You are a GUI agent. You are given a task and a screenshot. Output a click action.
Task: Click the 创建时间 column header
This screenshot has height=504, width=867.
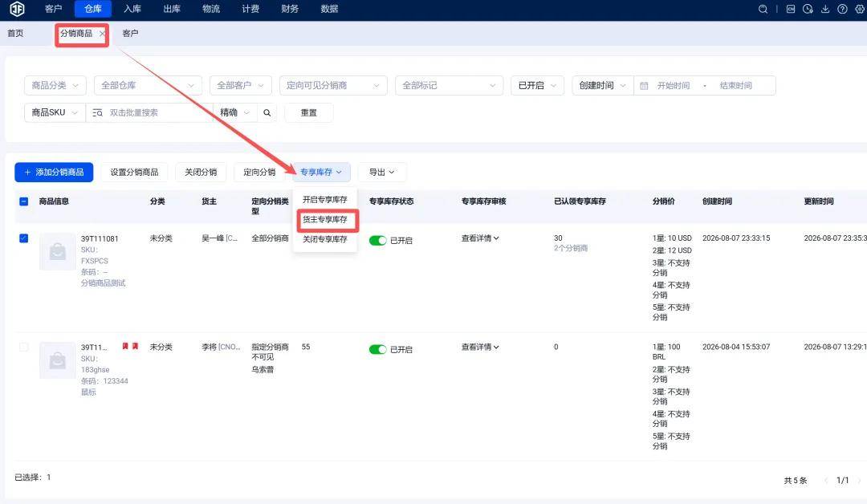pos(717,201)
